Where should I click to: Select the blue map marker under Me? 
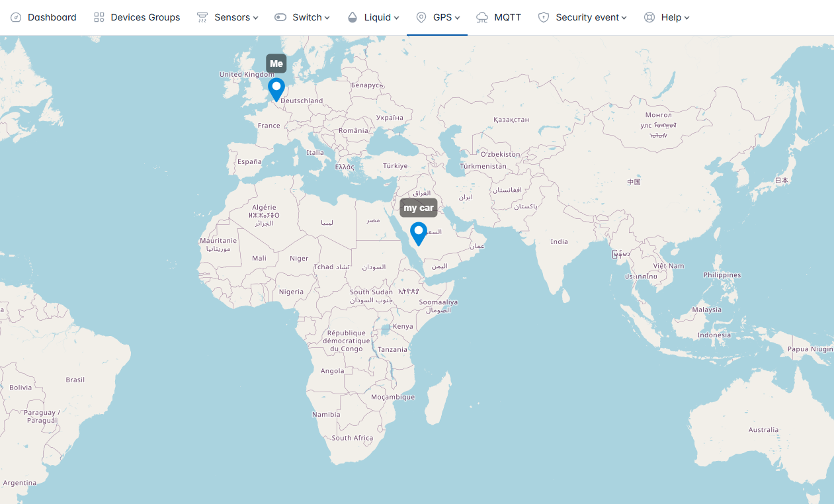coord(276,89)
